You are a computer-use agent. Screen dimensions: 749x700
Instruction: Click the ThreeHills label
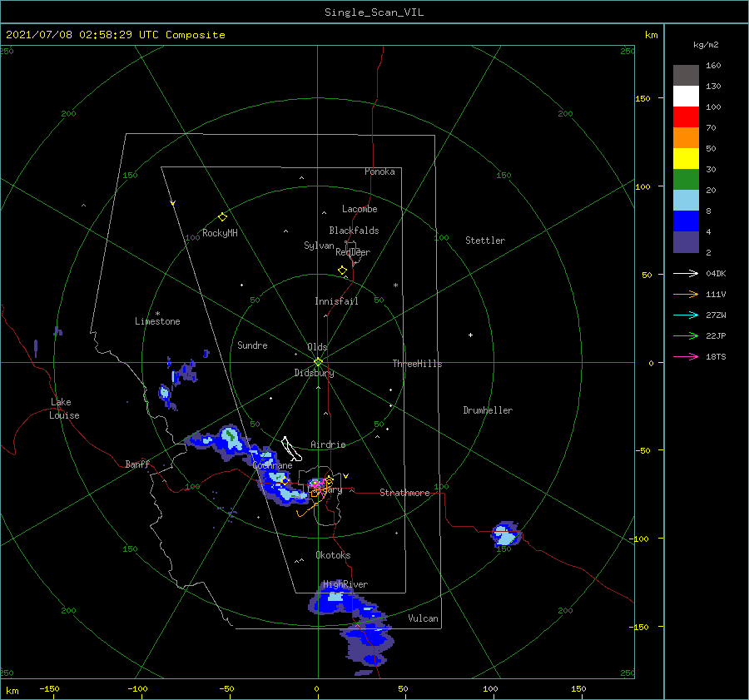418,364
